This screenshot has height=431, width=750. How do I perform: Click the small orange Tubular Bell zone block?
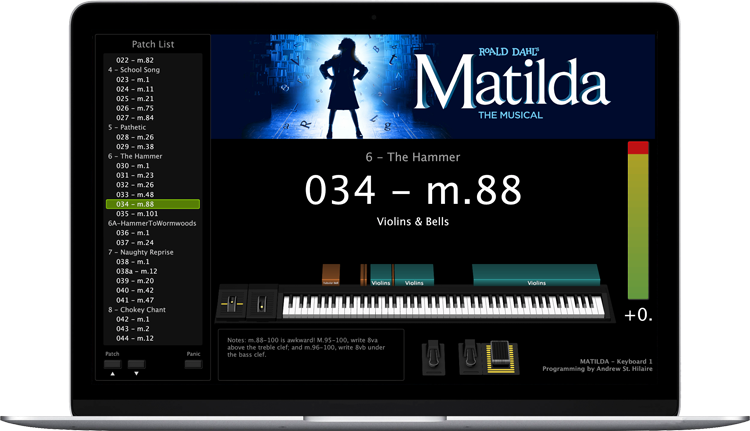click(331, 275)
